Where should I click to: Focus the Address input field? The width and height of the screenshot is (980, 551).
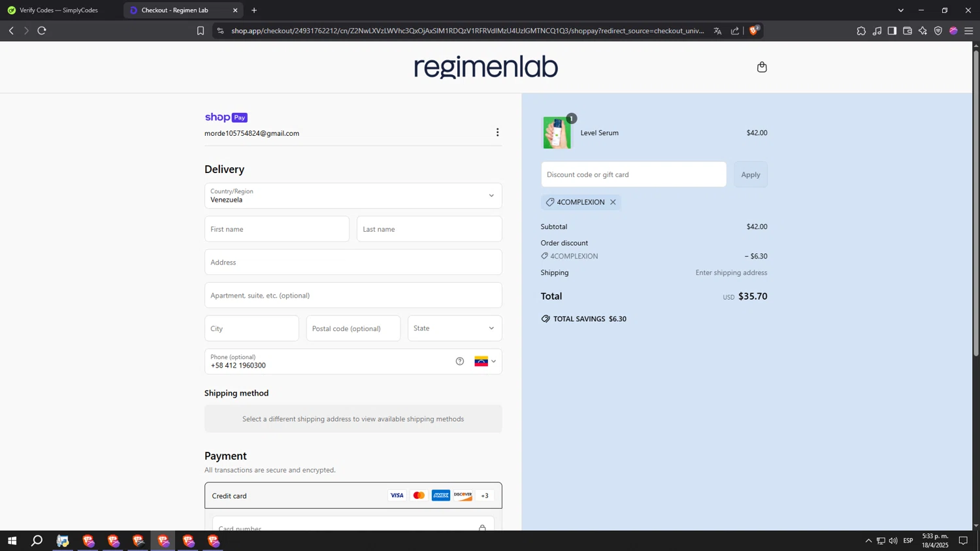[353, 262]
